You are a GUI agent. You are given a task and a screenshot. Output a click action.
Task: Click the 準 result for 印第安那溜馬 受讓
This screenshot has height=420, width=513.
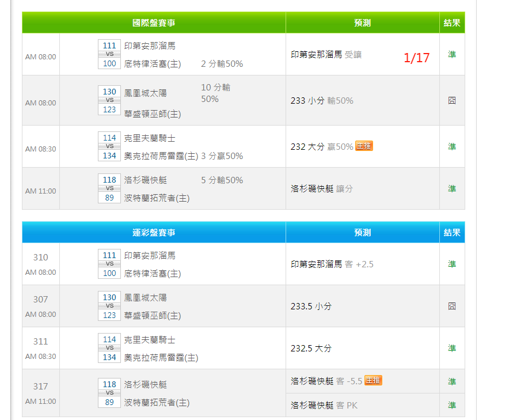click(x=452, y=54)
